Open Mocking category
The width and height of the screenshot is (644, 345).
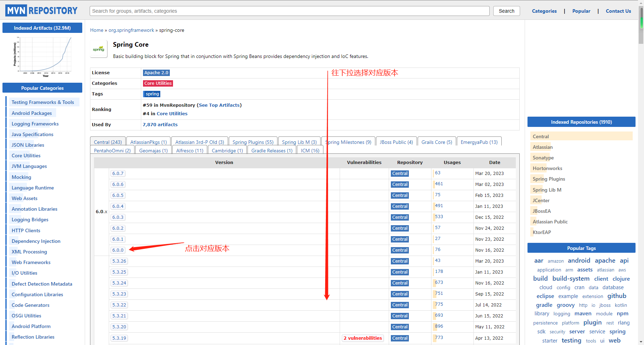click(x=21, y=177)
